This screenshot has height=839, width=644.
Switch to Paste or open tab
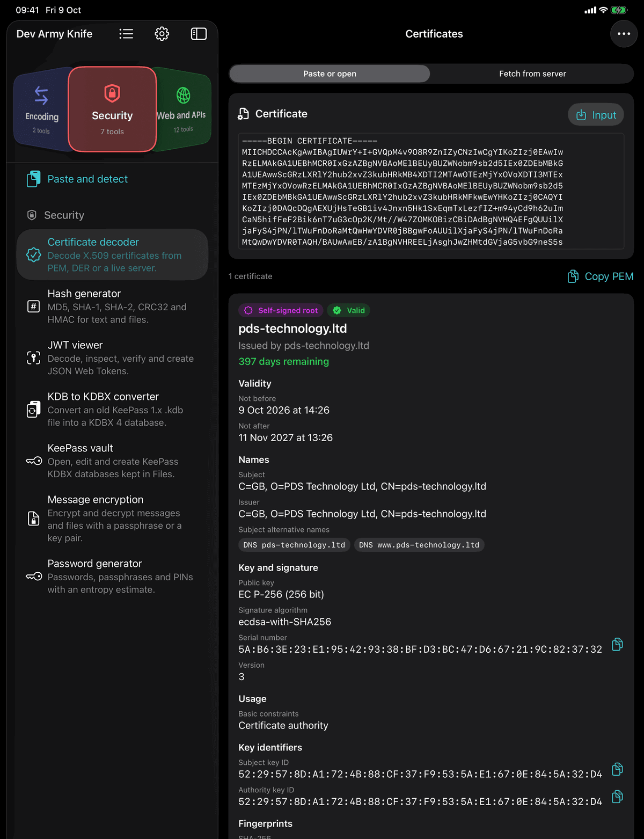(330, 74)
